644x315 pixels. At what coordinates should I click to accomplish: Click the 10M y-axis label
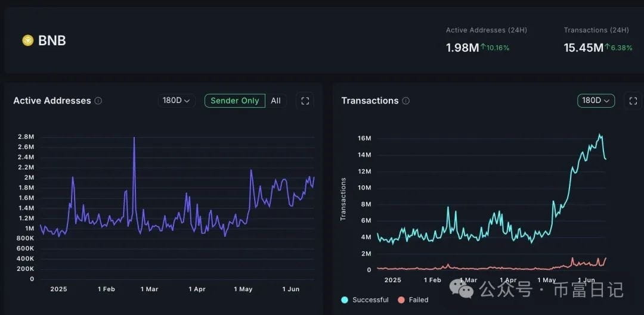[365, 188]
